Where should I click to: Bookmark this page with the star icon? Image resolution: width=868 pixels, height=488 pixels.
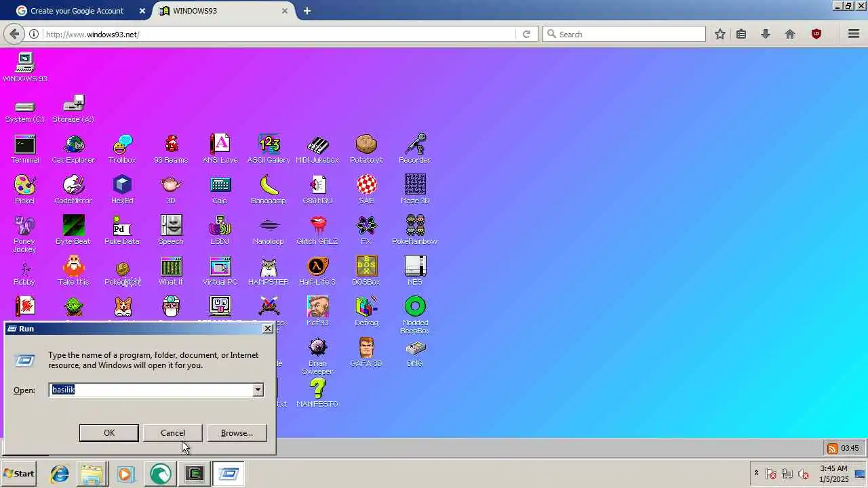coord(720,34)
